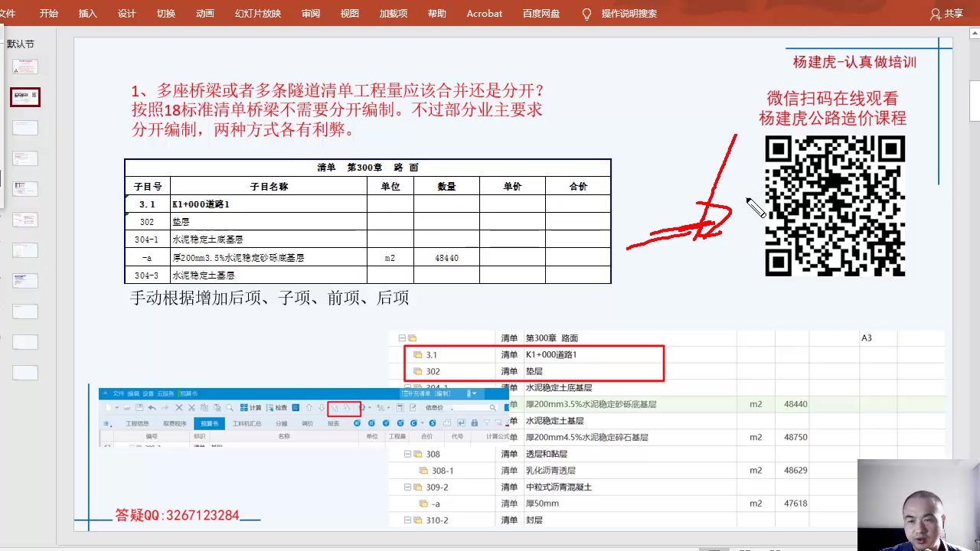Open the 加载项 ribbon tab
The height and width of the screenshot is (551, 980).
[x=394, y=14]
